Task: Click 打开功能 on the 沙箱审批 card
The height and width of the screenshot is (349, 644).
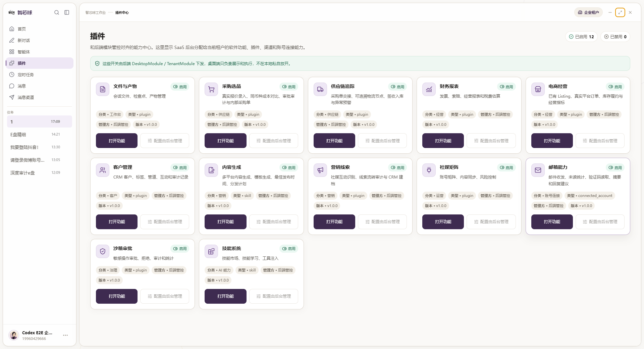Action: click(117, 296)
